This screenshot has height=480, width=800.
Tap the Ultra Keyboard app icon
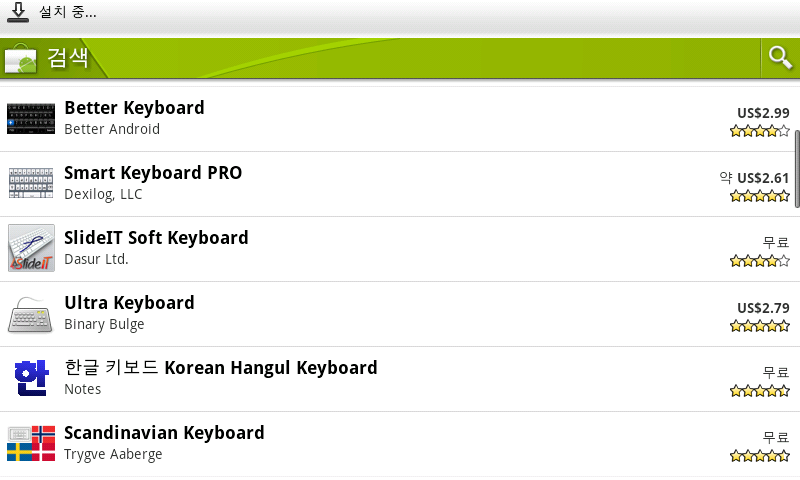pyautogui.click(x=31, y=314)
